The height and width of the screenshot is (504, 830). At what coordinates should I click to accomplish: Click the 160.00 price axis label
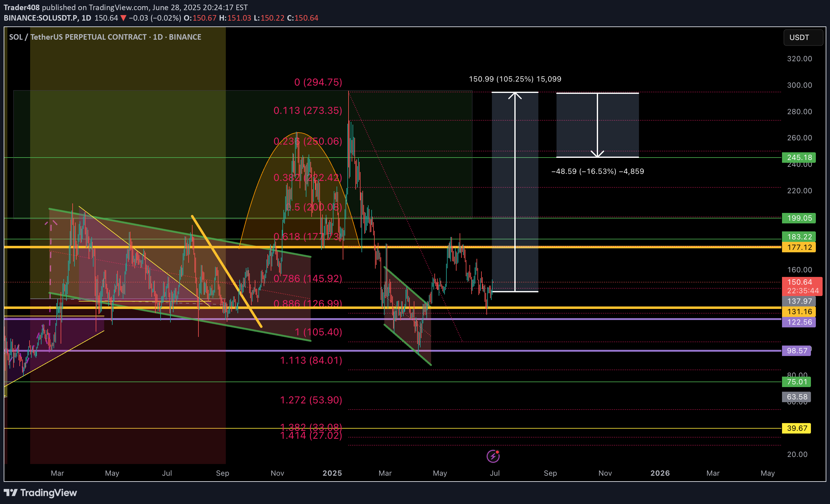tap(799, 270)
